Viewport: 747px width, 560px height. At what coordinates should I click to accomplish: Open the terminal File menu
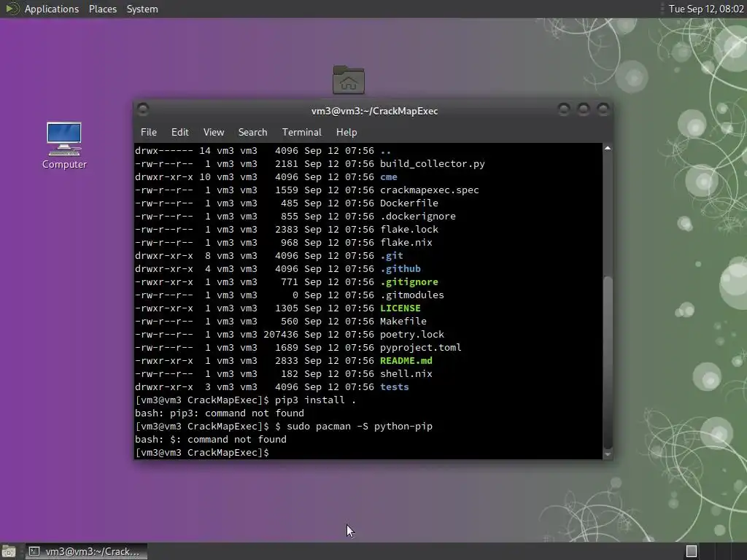pyautogui.click(x=149, y=132)
